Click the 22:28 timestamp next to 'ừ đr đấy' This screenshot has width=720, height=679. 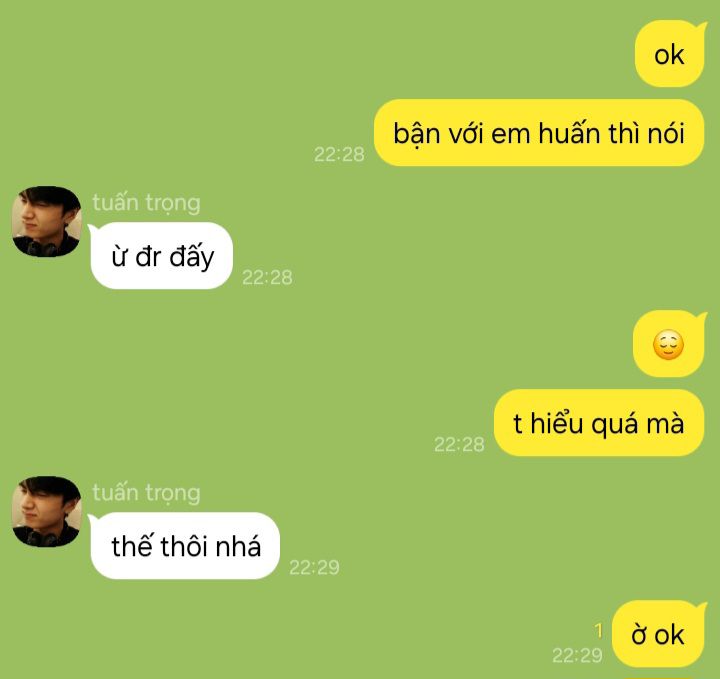tap(267, 277)
